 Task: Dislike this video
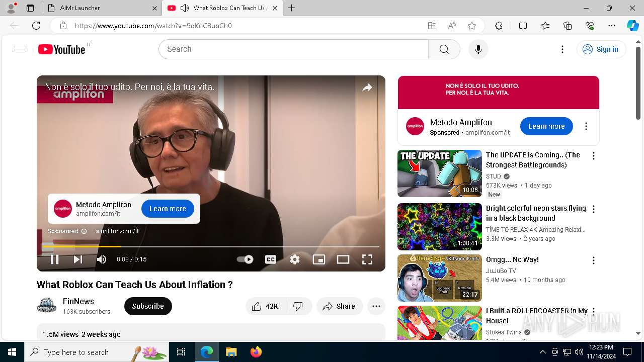click(298, 306)
